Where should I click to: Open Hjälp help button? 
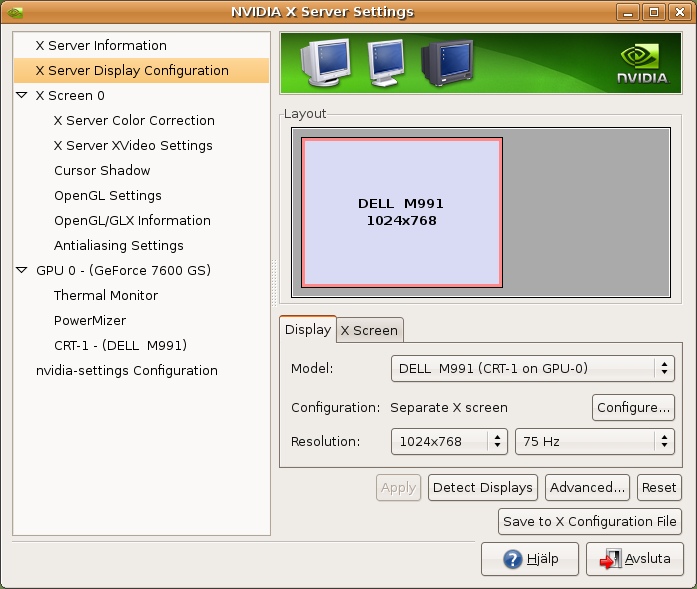[530, 559]
